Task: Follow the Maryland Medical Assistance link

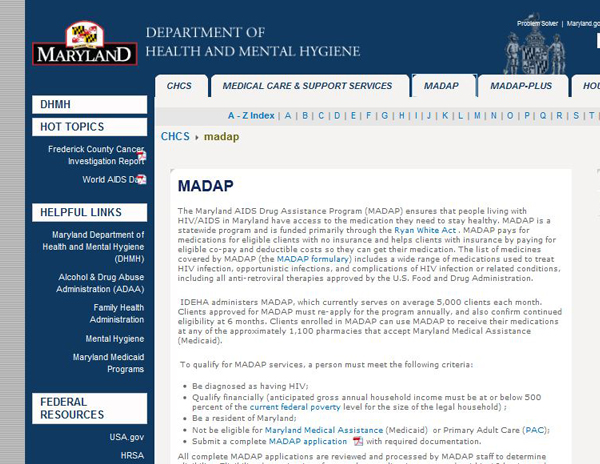Action: point(324,430)
